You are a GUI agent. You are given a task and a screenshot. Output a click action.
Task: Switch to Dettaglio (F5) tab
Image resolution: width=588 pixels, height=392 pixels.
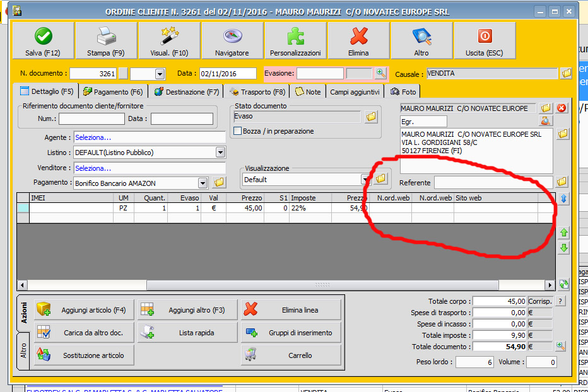[x=47, y=91]
